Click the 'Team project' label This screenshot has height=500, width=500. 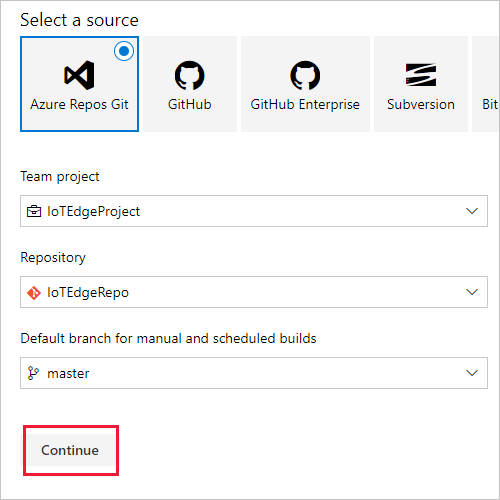click(60, 177)
